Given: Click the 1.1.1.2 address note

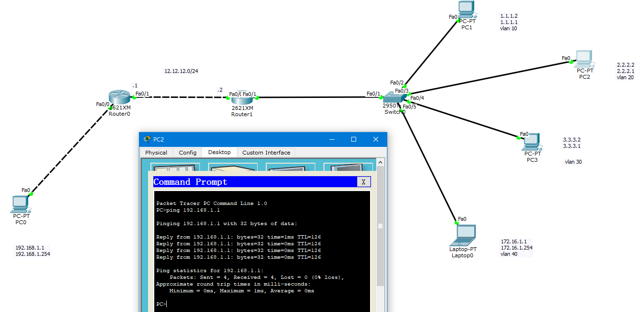Looking at the screenshot, I should tap(509, 16).
